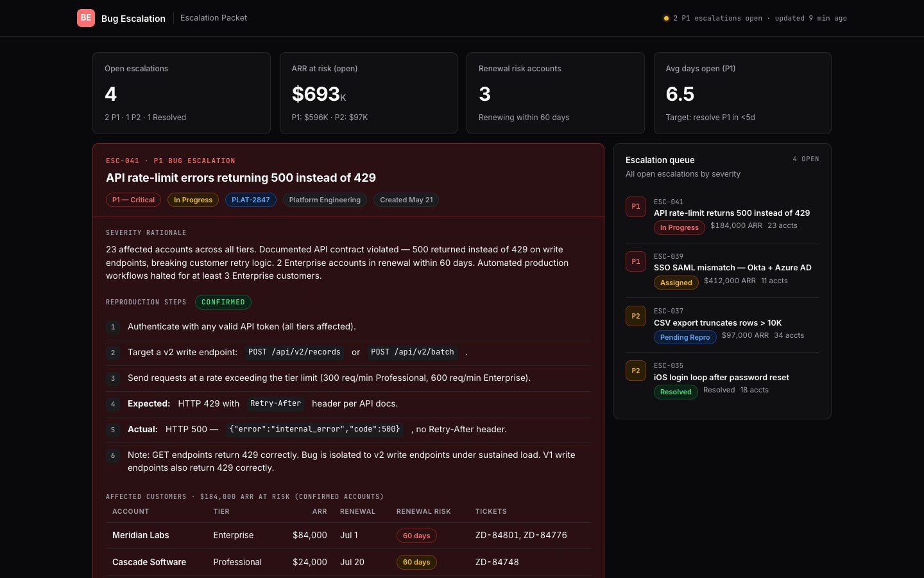
Task: Select the P1 severity badge for ESC-039
Action: tap(636, 261)
